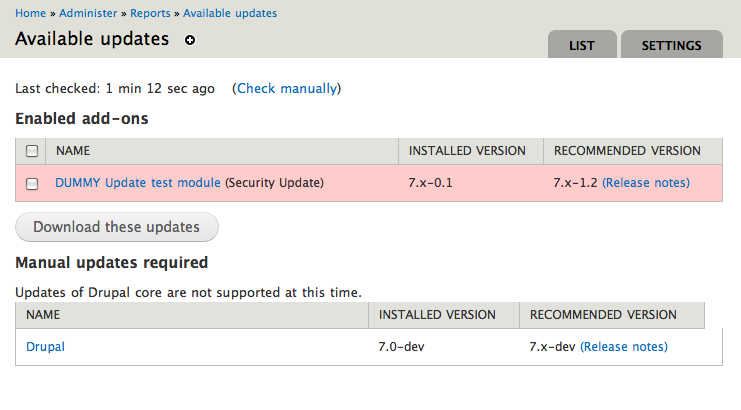Go to Home in the breadcrumb

pyautogui.click(x=31, y=13)
